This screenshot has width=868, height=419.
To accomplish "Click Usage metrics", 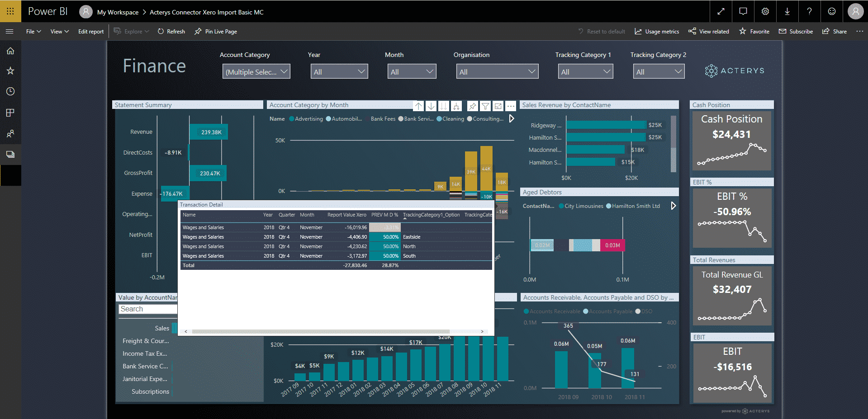I will click(x=657, y=31).
